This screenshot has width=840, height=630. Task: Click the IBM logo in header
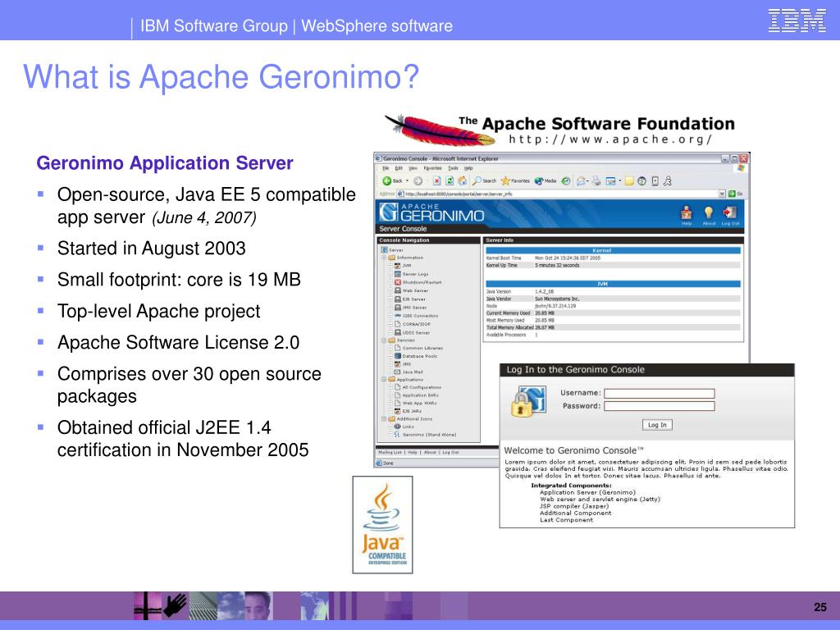click(x=797, y=21)
